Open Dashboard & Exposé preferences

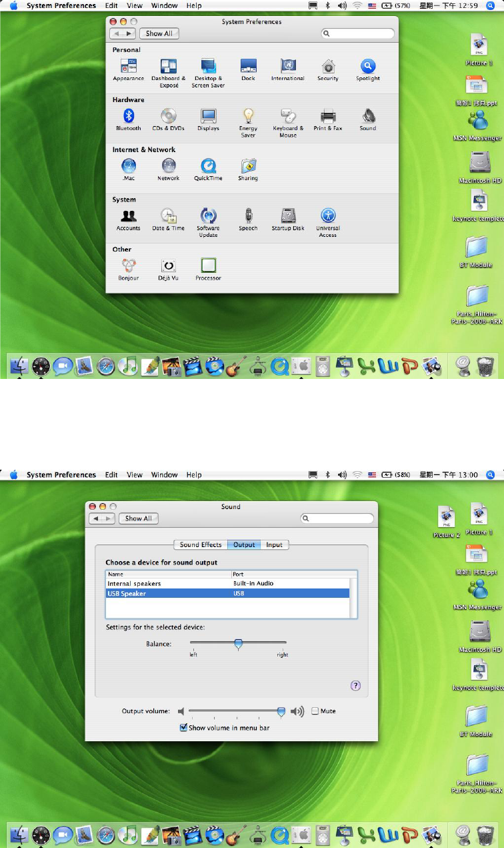169,73
